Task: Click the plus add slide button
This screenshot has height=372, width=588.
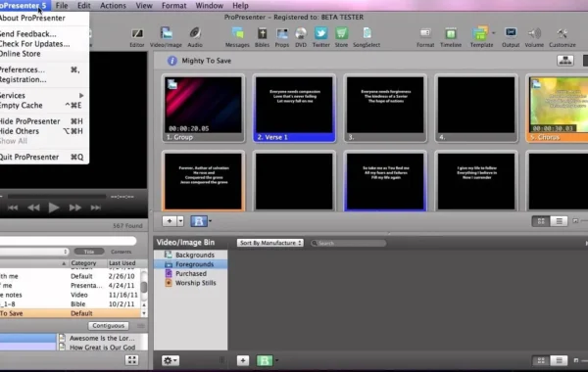Action: click(170, 221)
